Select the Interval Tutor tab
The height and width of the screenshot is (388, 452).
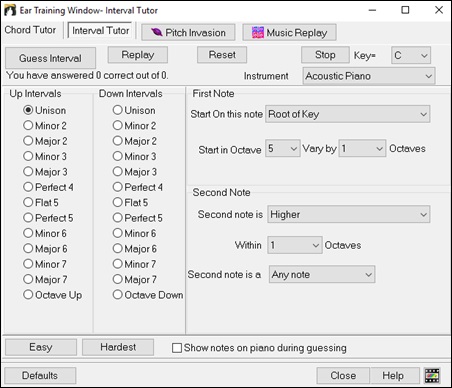pos(100,30)
